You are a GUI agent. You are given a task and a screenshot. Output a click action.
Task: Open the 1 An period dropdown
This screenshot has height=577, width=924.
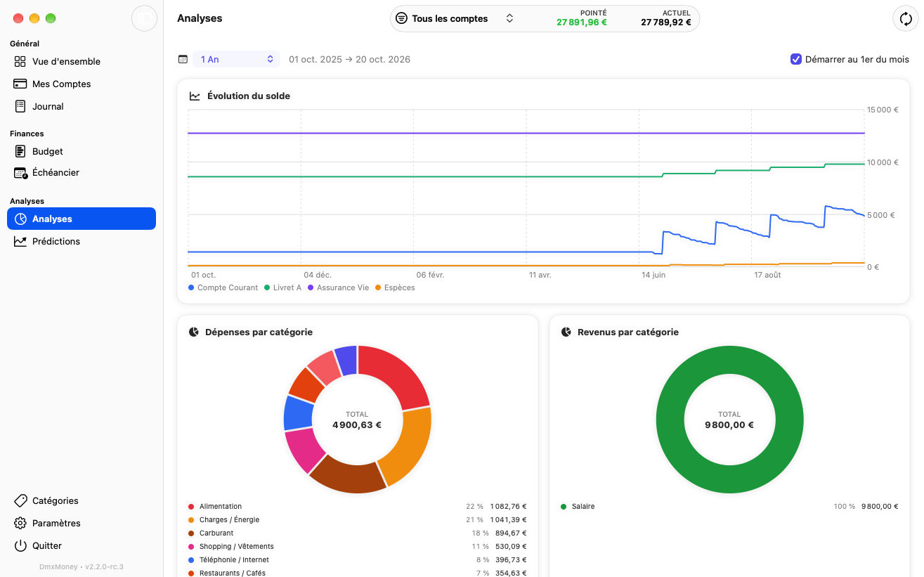click(x=237, y=59)
